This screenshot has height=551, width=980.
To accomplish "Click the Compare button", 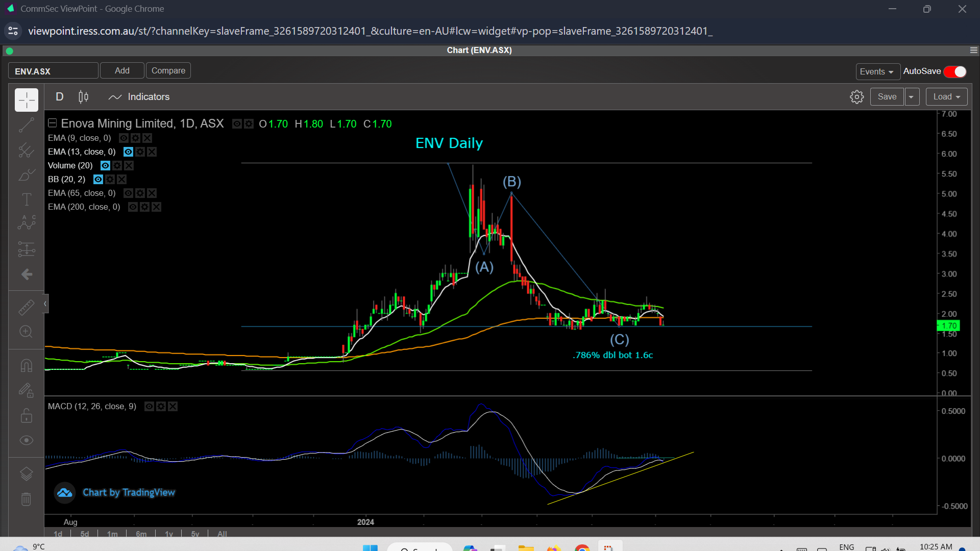I will tap(168, 70).
